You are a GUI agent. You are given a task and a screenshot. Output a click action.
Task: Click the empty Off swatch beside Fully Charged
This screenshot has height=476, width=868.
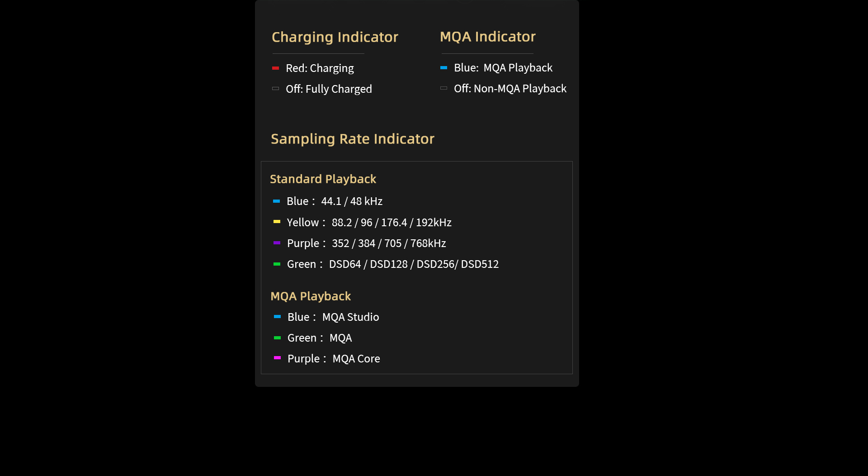click(275, 89)
